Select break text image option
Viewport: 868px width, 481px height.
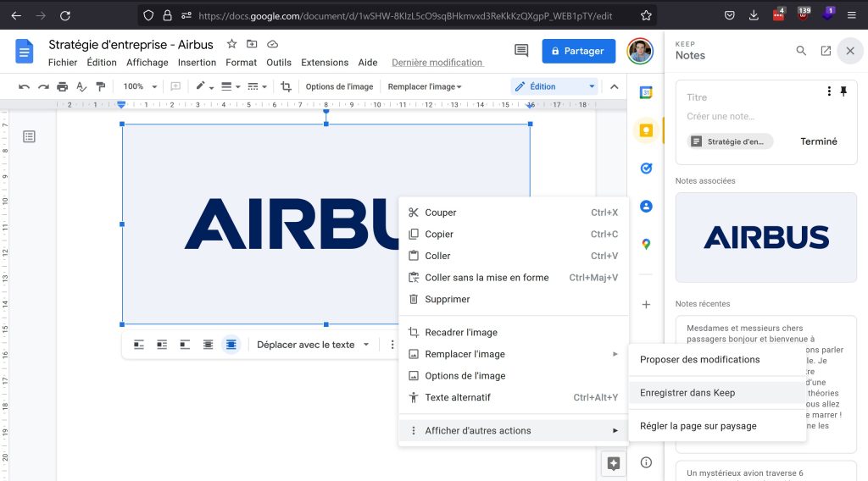point(185,345)
